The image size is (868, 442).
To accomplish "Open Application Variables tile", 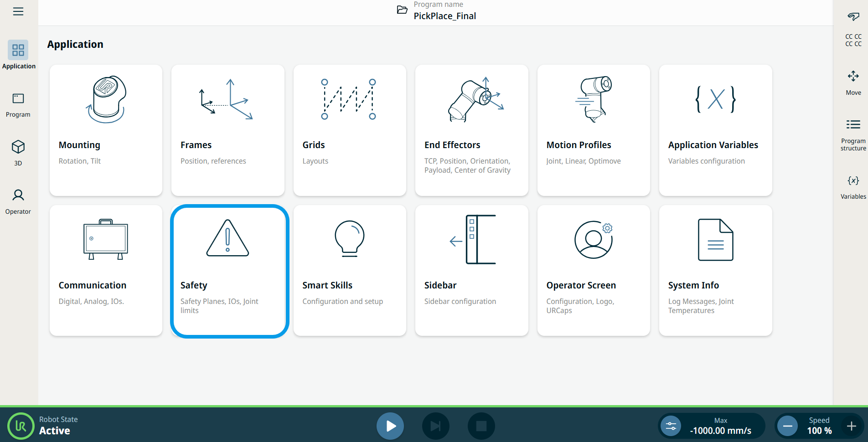I will click(x=715, y=130).
